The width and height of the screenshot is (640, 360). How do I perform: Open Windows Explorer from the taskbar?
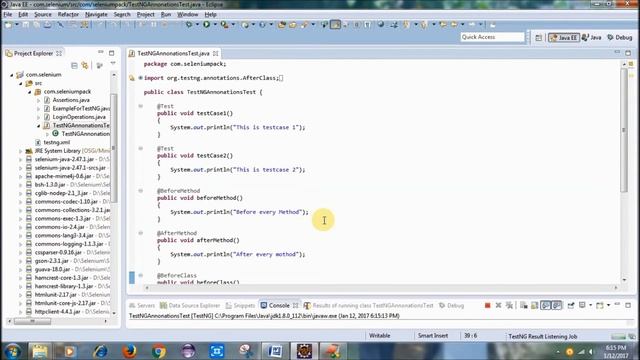point(40,351)
